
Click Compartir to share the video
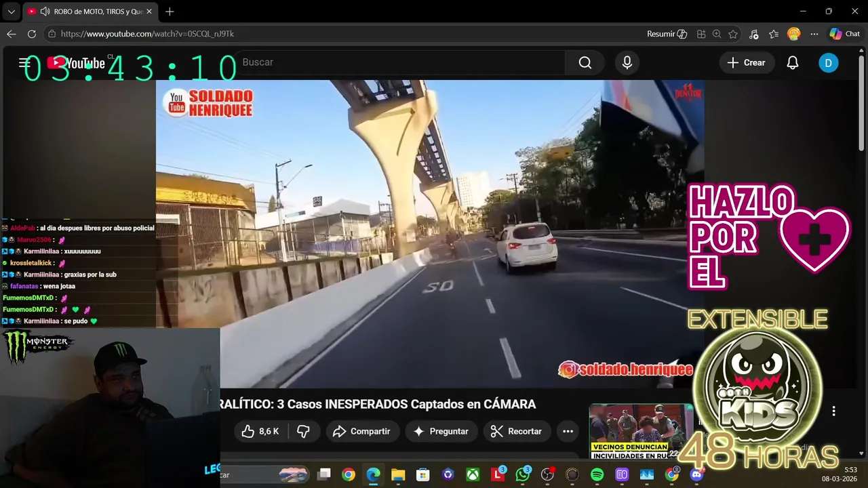[x=361, y=431]
